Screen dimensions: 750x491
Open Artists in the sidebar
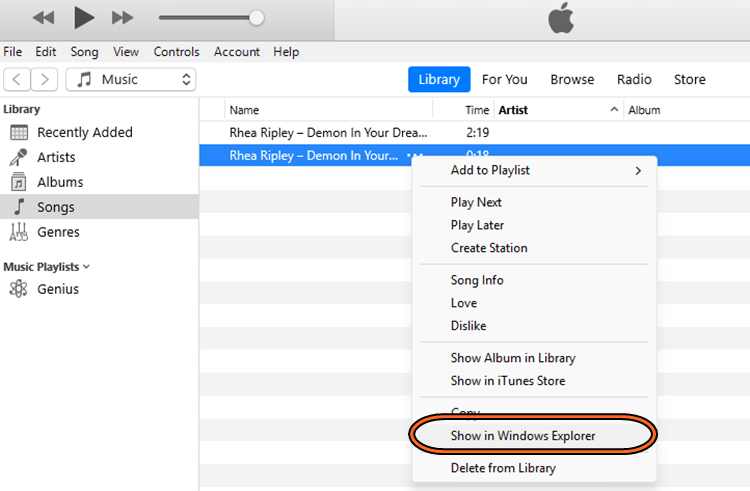tap(99, 157)
